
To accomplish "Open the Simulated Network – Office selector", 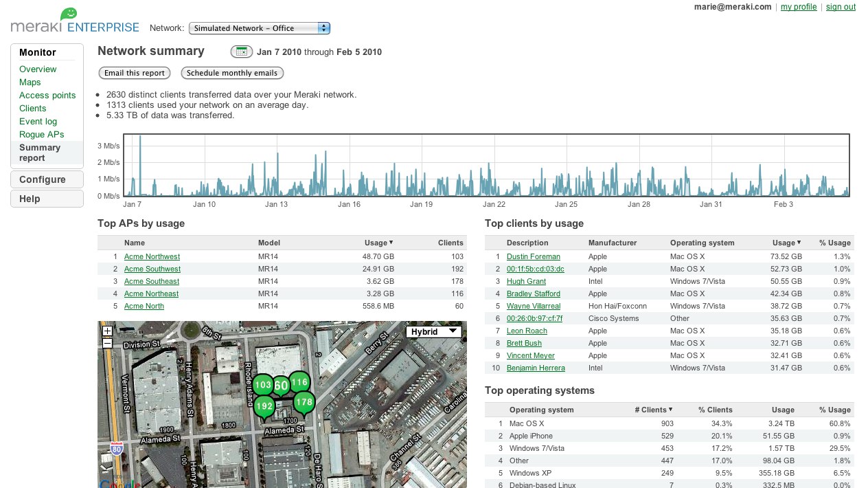I will pos(259,28).
